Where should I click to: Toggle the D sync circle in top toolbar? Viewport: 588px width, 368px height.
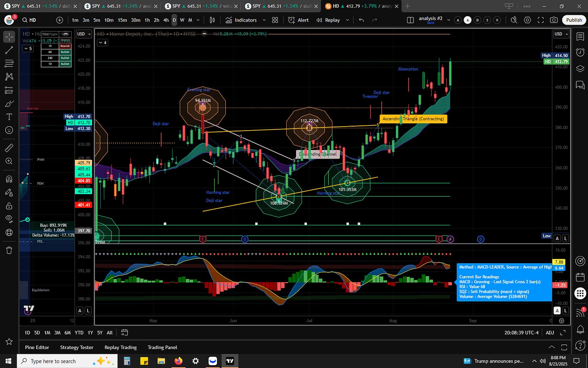[x=477, y=20]
